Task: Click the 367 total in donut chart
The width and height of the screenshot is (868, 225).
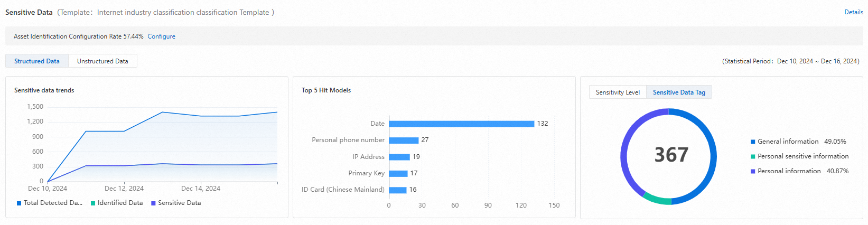Action: coord(671,155)
